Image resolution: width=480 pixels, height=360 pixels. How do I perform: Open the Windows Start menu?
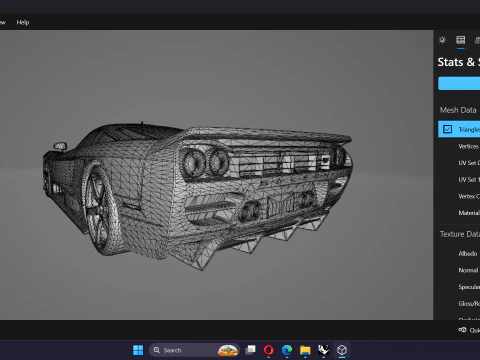138,350
